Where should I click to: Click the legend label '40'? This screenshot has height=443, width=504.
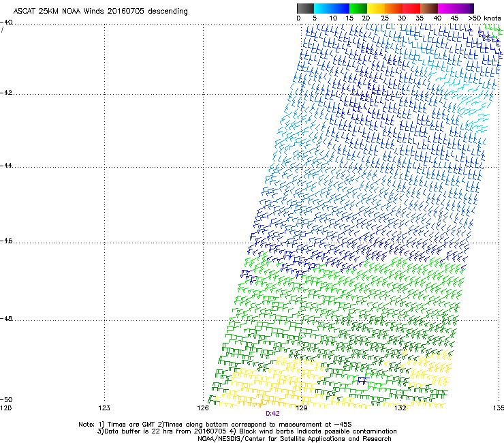(437, 18)
